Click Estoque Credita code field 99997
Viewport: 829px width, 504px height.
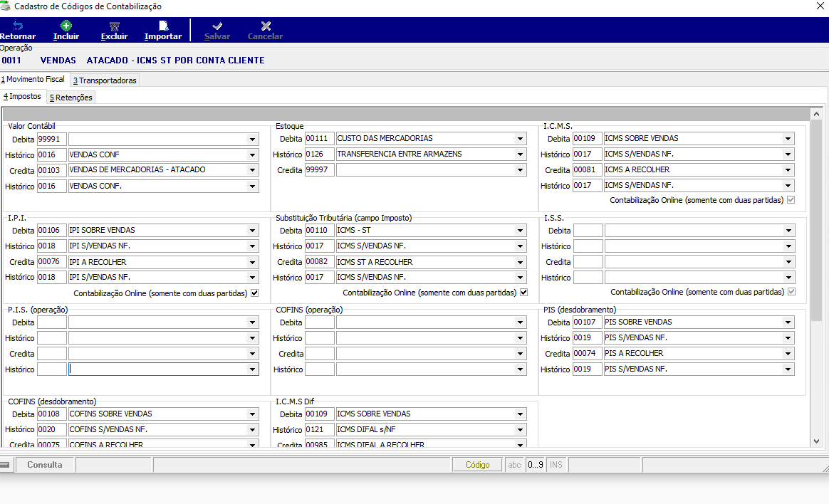(319, 169)
